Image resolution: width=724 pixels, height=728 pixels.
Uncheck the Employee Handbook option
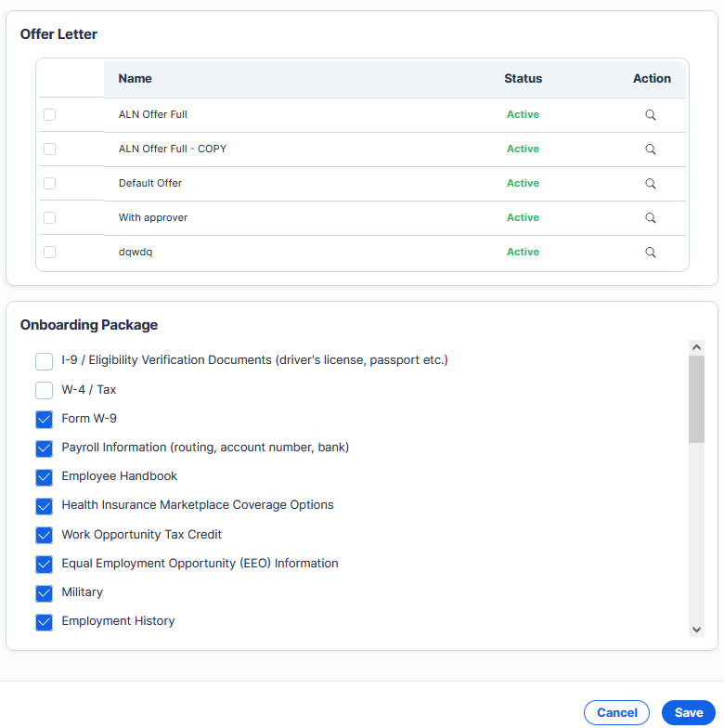44,477
